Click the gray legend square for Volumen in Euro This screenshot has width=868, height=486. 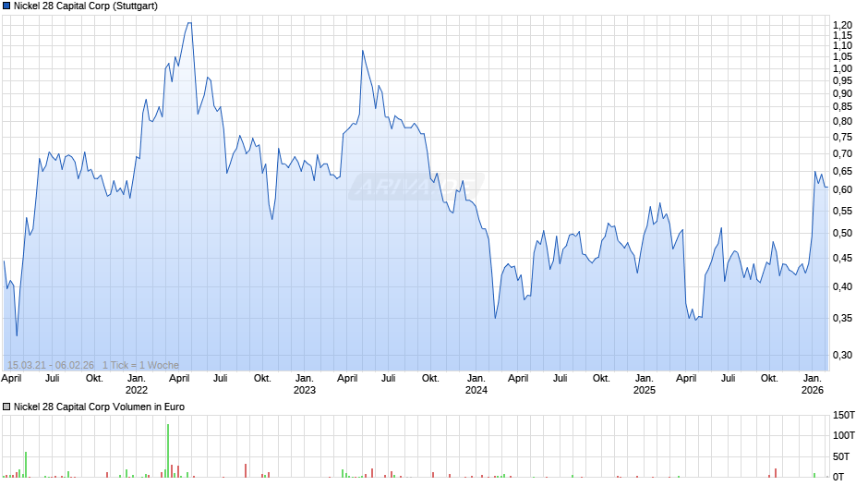click(x=6, y=407)
